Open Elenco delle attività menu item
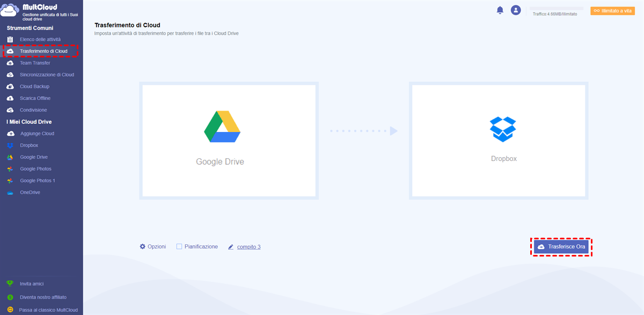This screenshot has width=644, height=315. pyautogui.click(x=41, y=39)
